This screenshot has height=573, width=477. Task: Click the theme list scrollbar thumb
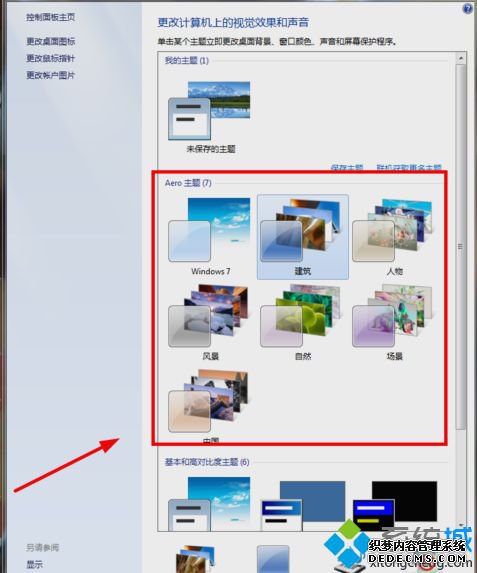point(461,247)
